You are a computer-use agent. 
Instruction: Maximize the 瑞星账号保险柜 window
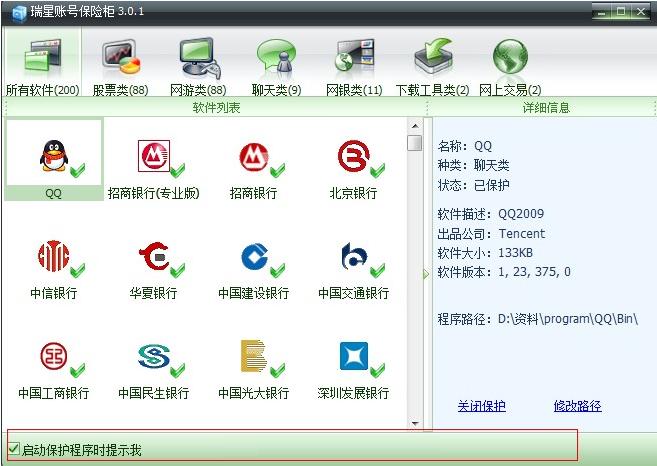621,12
